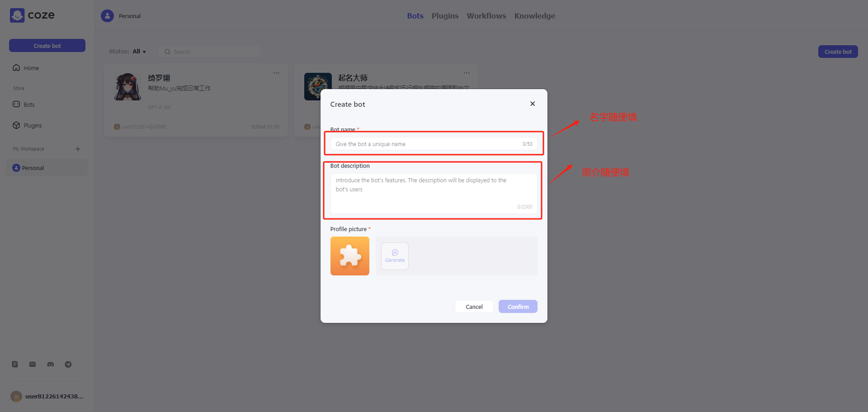
Task: Click the Home house icon
Action: (16, 67)
